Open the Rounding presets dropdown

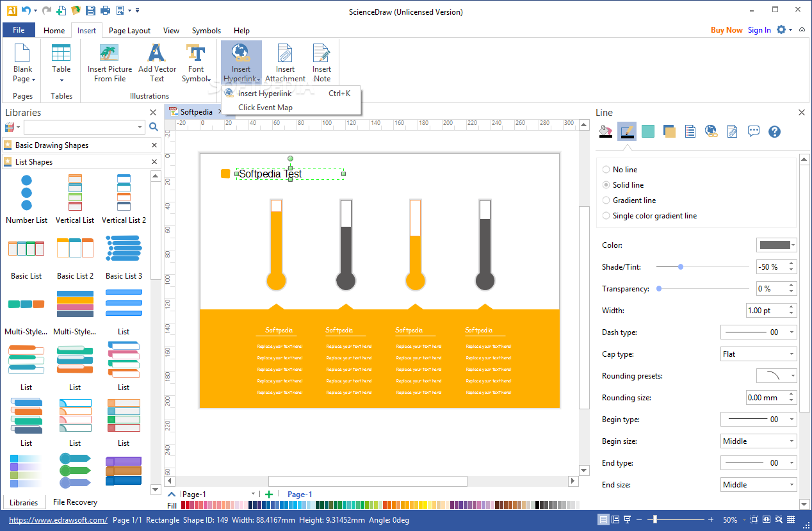coord(777,376)
